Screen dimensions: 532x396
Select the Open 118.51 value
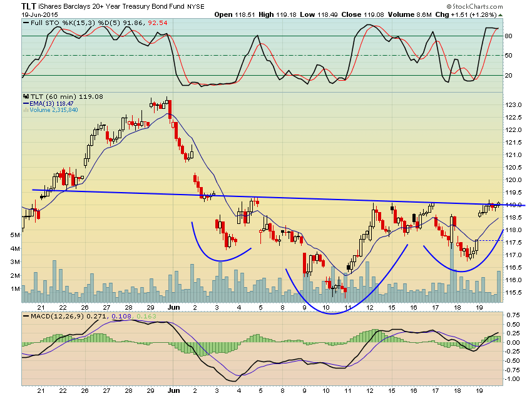point(235,14)
